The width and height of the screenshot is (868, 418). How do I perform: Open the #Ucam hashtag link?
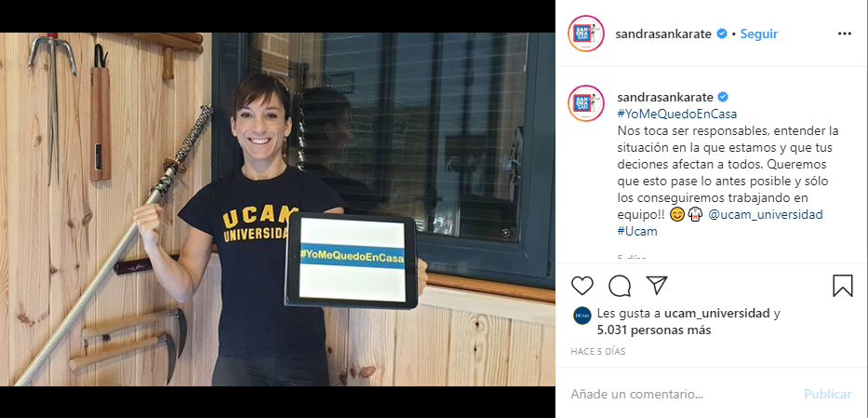tap(637, 232)
